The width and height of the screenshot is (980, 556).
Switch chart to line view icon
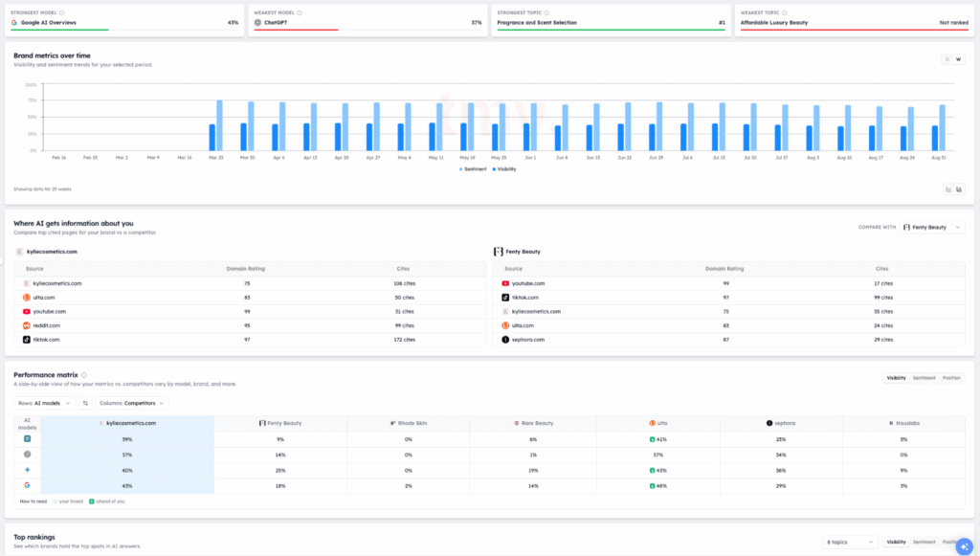[948, 189]
